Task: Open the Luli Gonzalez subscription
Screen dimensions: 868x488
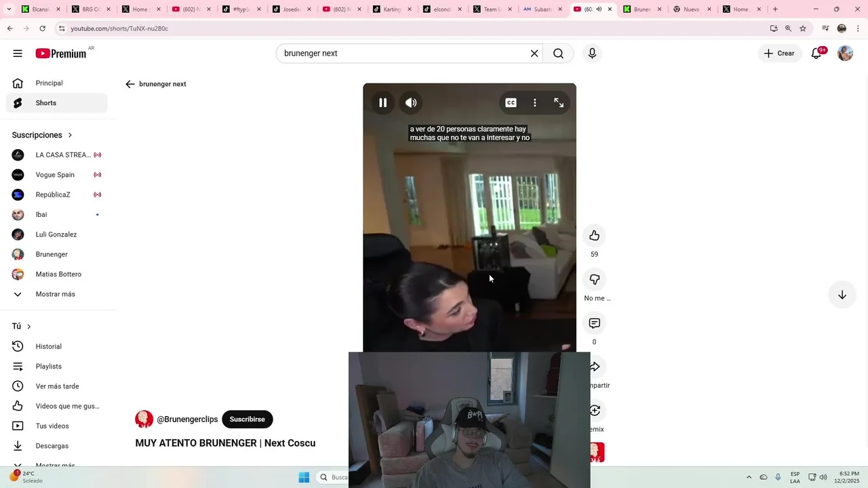Action: 57,235
